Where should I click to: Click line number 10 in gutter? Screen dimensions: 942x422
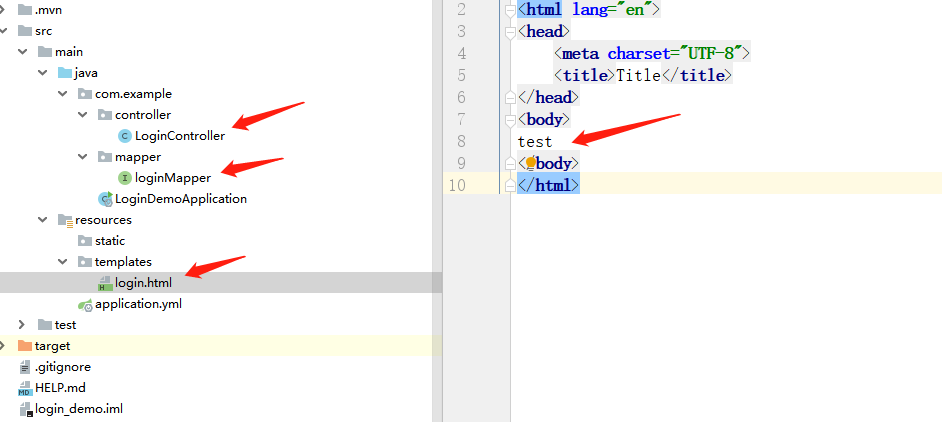pyautogui.click(x=457, y=185)
